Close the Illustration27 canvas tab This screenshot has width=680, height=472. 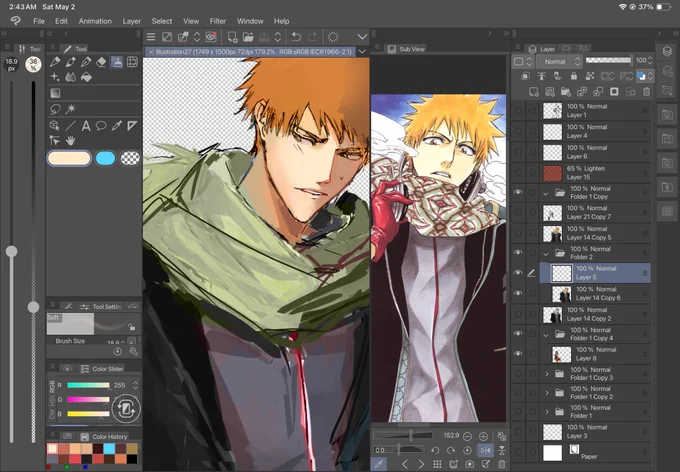[x=151, y=52]
